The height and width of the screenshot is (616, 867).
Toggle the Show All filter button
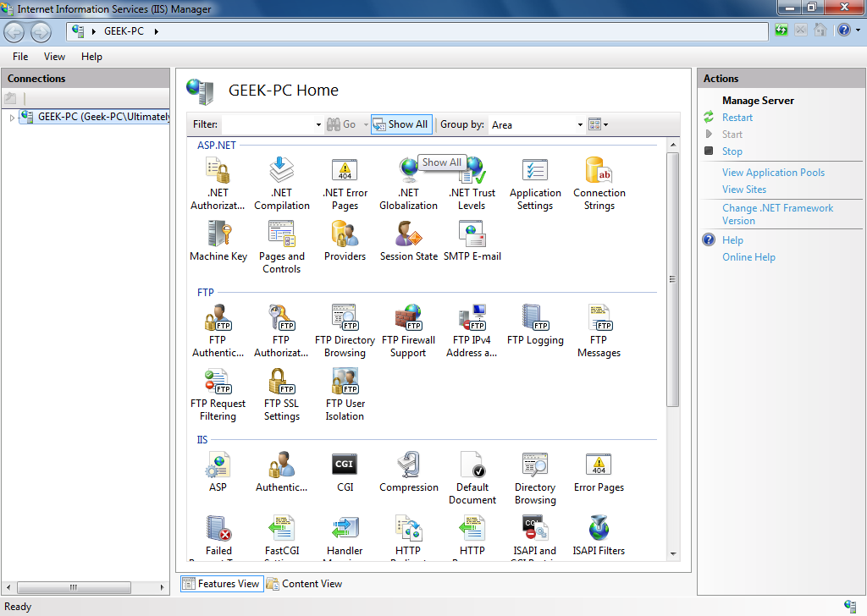click(401, 124)
